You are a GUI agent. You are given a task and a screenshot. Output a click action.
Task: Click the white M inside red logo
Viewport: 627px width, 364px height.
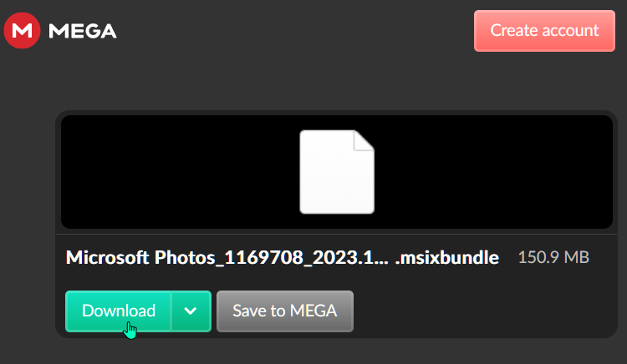[x=22, y=31]
